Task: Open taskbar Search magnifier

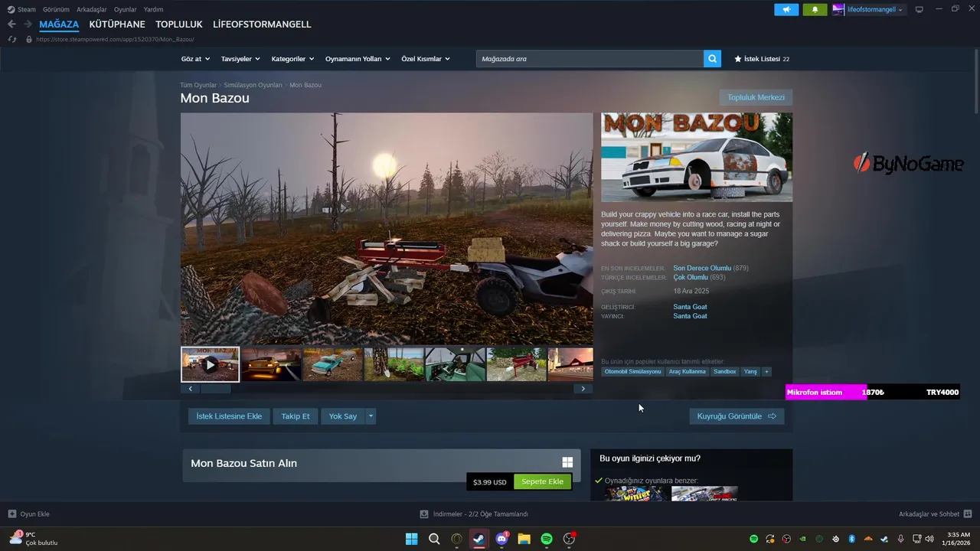Action: click(434, 539)
